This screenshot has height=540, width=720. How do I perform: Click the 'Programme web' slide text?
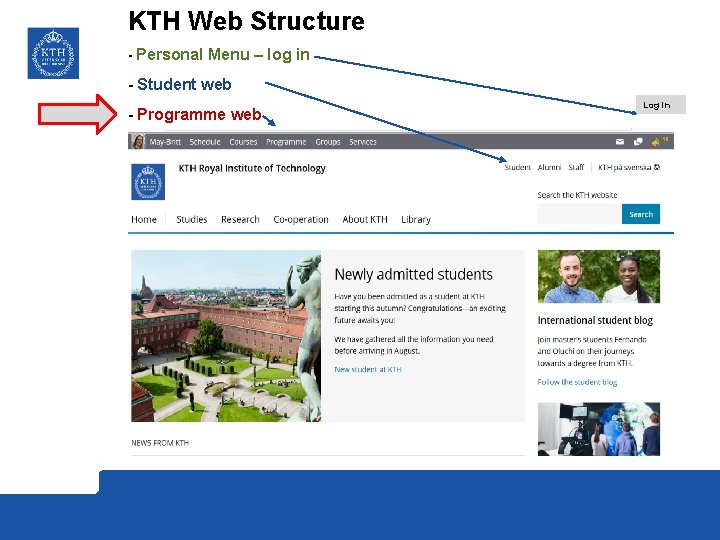(x=199, y=114)
